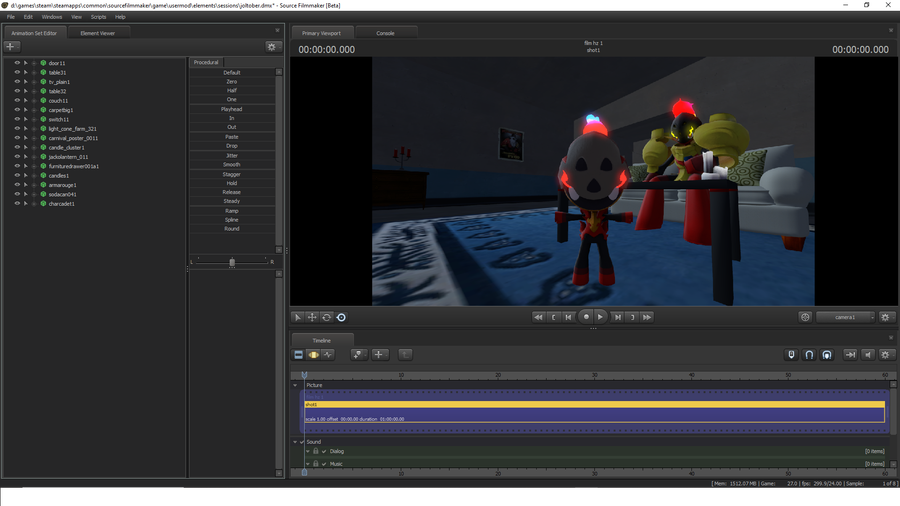900x506 pixels.
Task: Expand the switch11 tree item
Action: click(25, 119)
